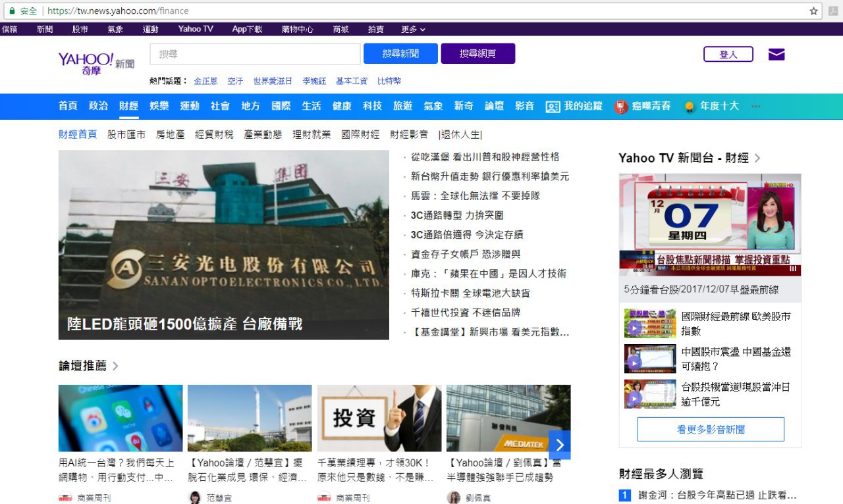Select the 財經首頁 sub-tab
843x504 pixels.
78,134
